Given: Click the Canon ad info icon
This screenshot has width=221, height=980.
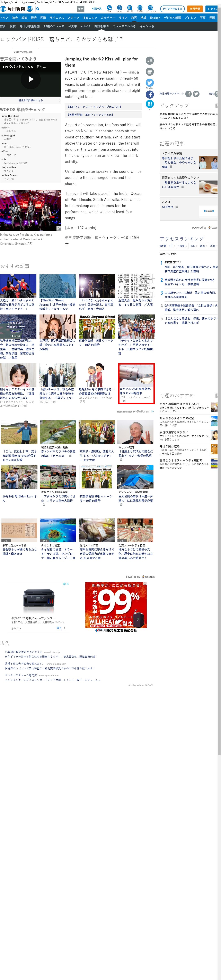Looking at the screenshot, I should click(64, 584).
